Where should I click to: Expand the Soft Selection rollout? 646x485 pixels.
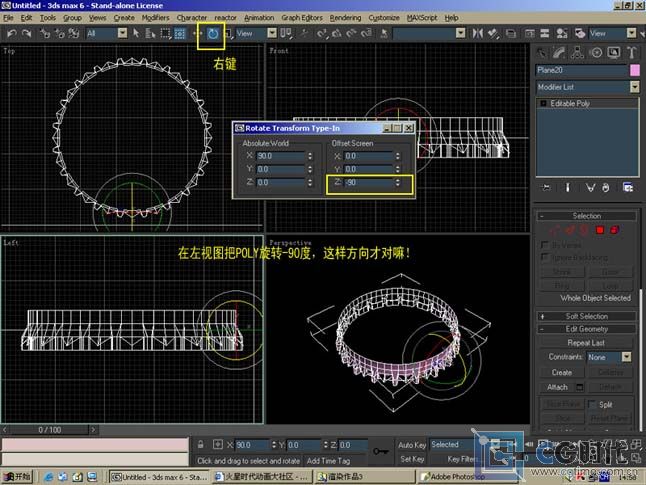point(586,316)
